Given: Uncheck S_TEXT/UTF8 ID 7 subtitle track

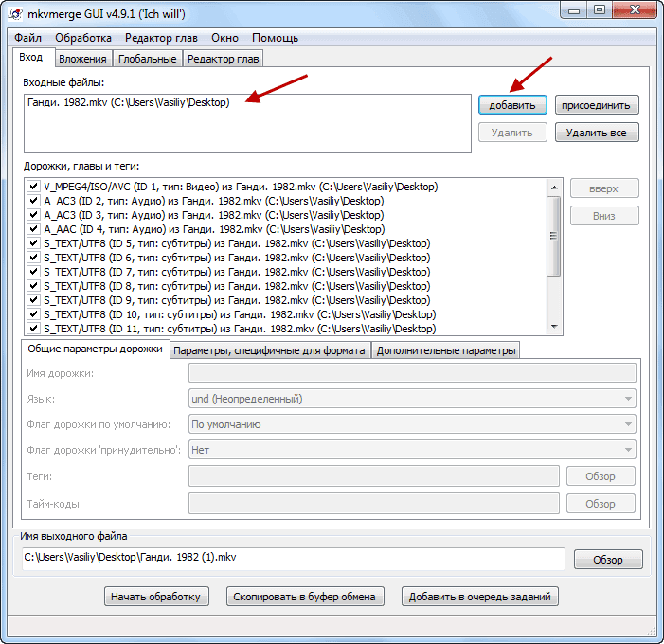Looking at the screenshot, I should pyautogui.click(x=33, y=272).
